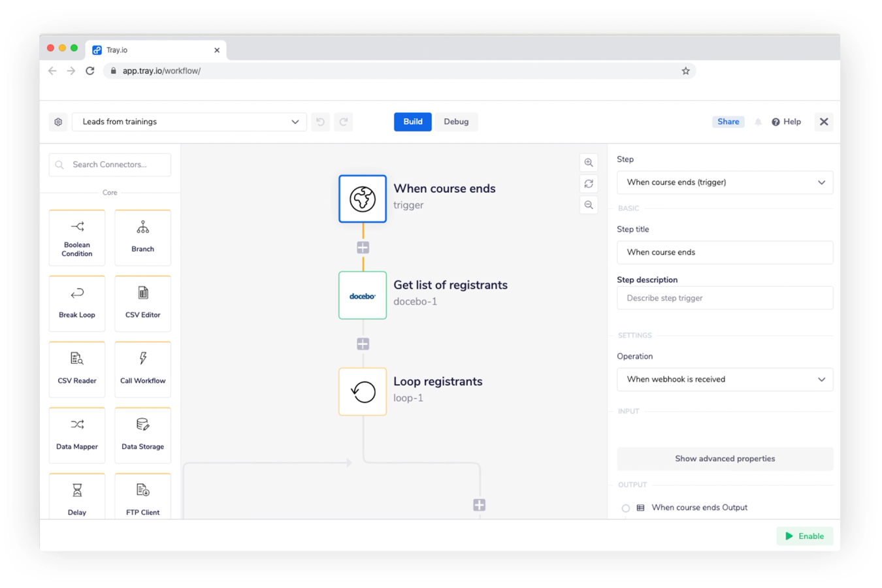This screenshot has height=588, width=882.
Task: Choose the CSV Editor connector
Action: point(142,304)
